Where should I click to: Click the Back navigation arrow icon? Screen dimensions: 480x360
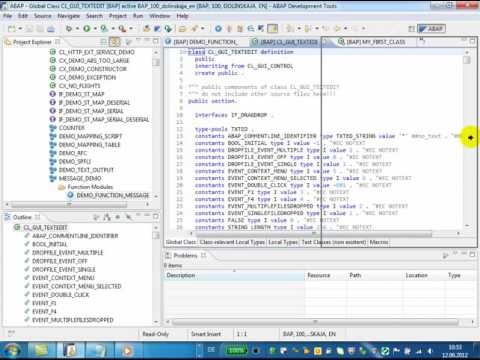[337, 29]
